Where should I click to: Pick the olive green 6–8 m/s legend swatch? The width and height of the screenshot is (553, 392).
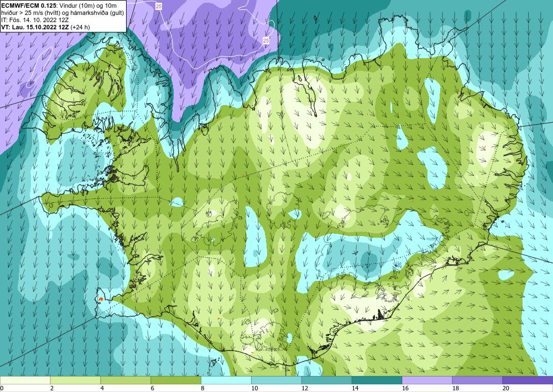[x=176, y=380]
